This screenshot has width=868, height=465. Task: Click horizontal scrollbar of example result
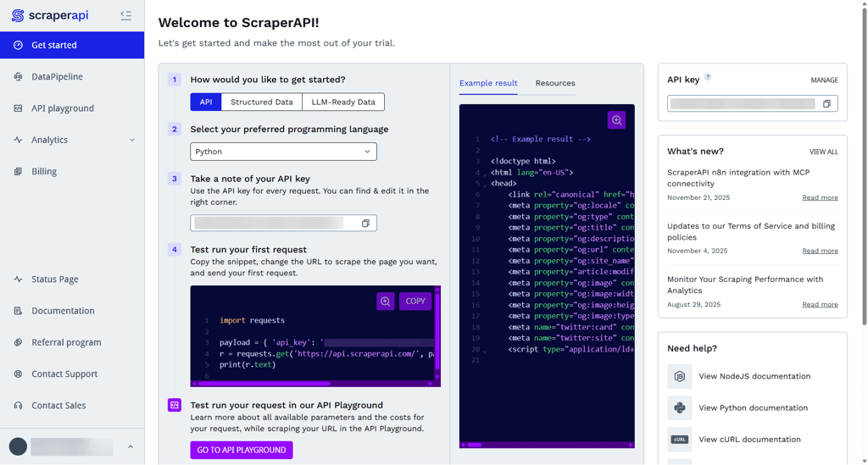[x=475, y=445]
